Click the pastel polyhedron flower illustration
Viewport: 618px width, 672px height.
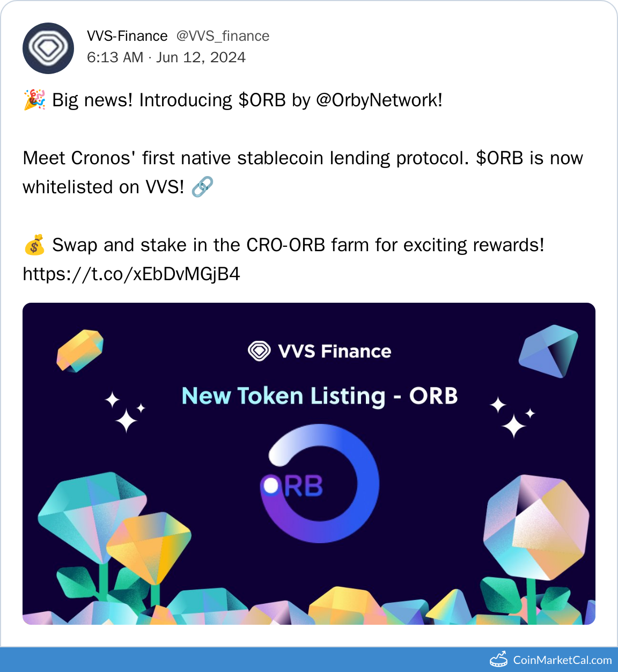536,526
